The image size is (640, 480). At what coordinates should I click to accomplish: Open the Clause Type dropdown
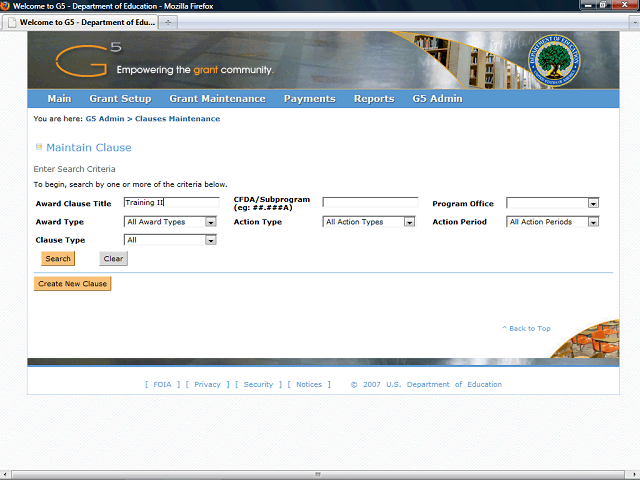tap(170, 240)
